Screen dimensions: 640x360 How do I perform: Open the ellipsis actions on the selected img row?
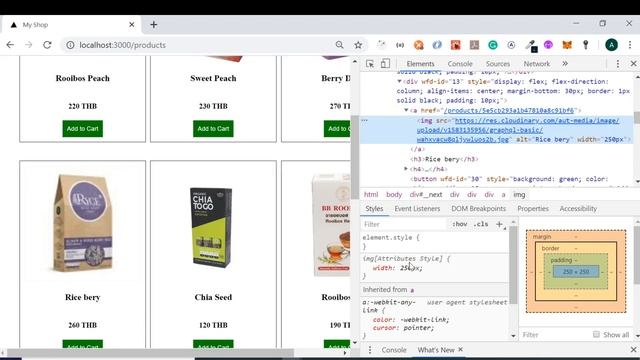tap(364, 120)
